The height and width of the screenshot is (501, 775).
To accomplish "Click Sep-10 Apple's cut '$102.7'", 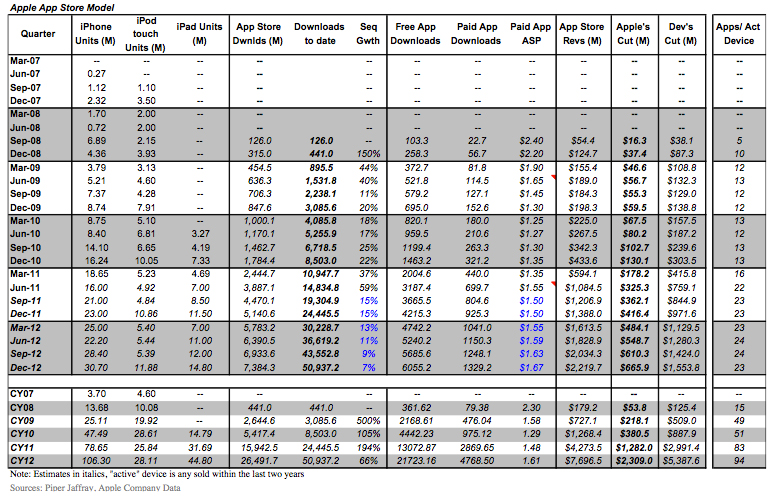I will point(634,248).
